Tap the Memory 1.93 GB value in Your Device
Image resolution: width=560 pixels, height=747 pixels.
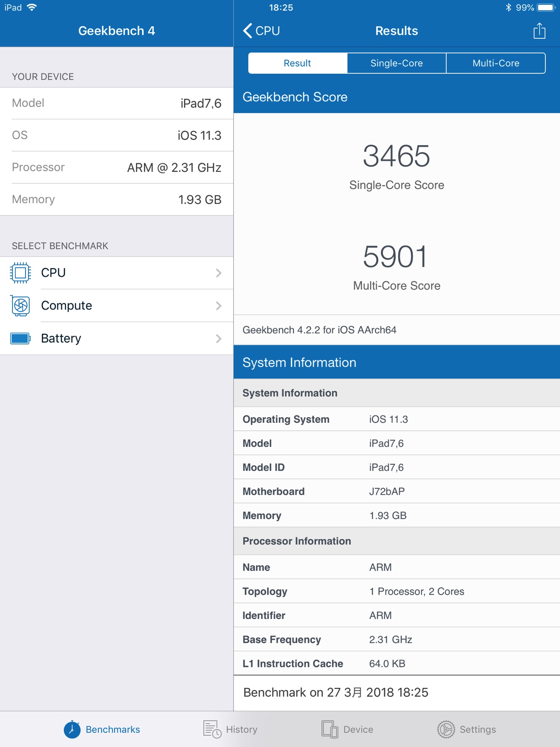[x=200, y=200]
